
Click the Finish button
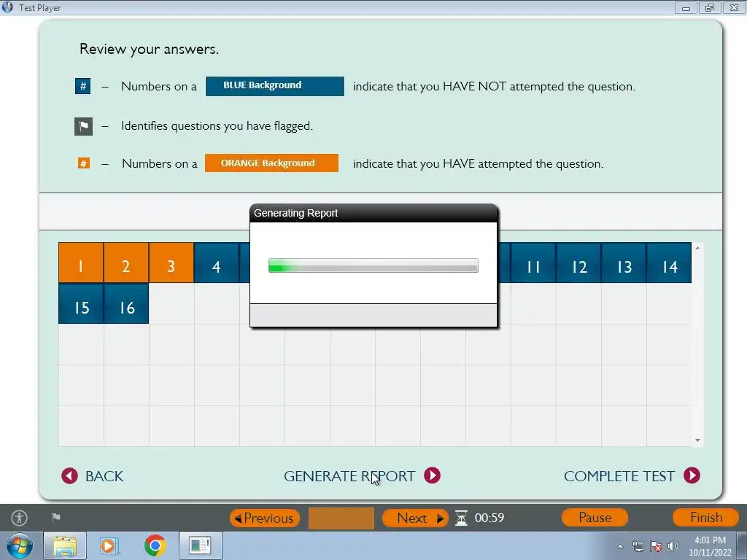point(705,518)
